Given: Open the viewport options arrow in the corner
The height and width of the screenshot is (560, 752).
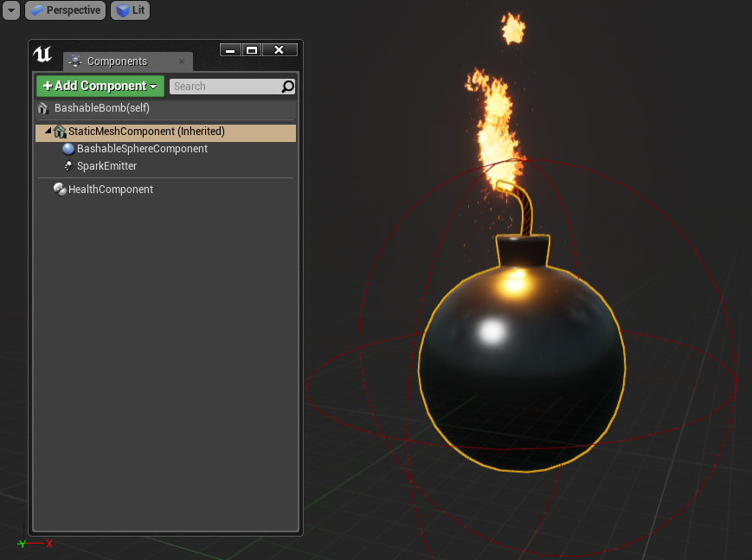Looking at the screenshot, I should [10, 10].
